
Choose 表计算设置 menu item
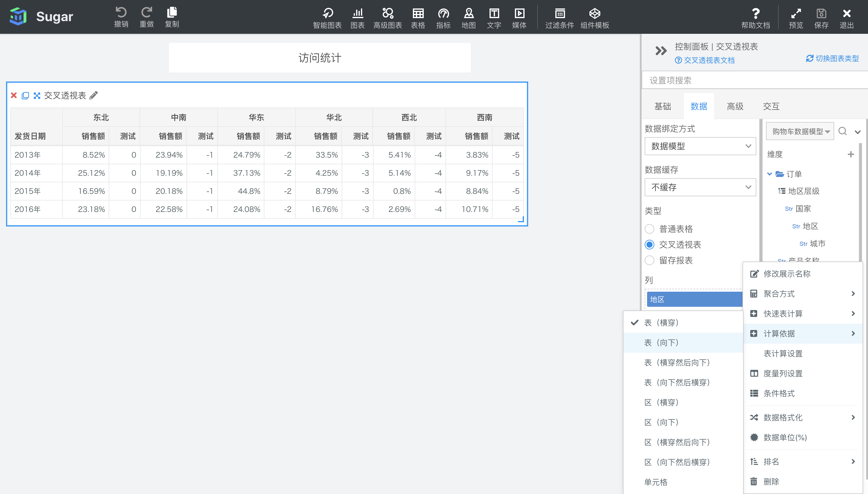(x=803, y=354)
